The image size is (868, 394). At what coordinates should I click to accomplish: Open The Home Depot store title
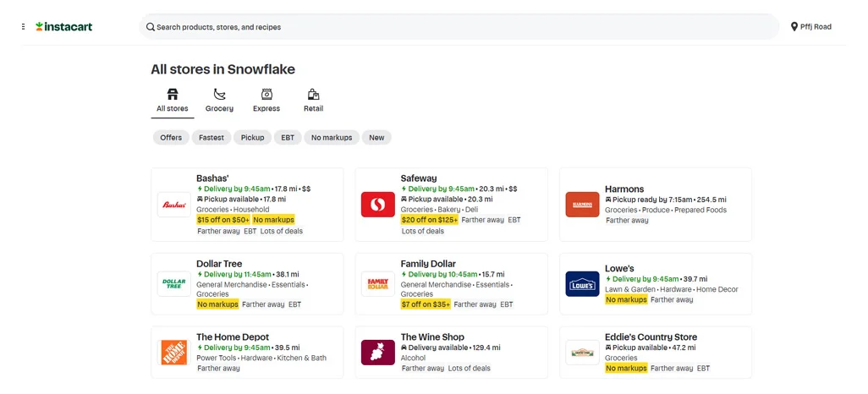coord(233,337)
